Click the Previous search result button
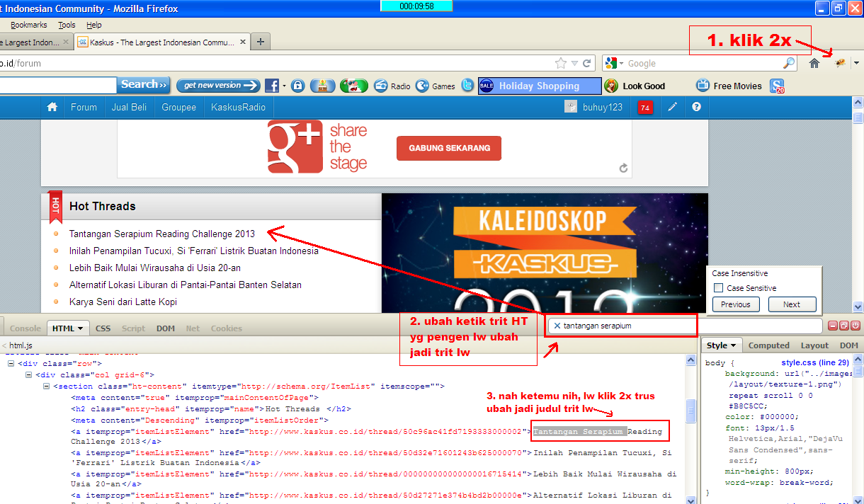The image size is (864, 504). point(736,304)
